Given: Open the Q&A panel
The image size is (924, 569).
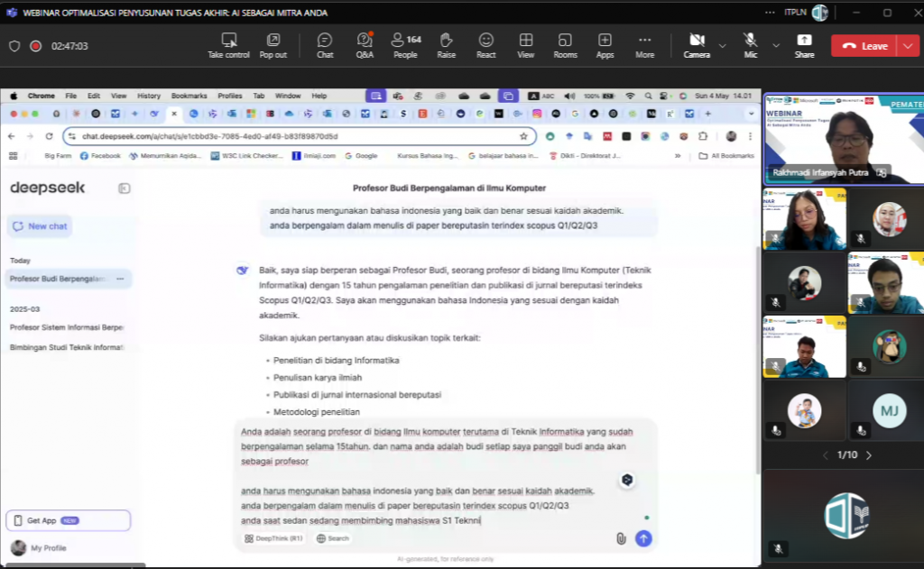Looking at the screenshot, I should [x=365, y=45].
